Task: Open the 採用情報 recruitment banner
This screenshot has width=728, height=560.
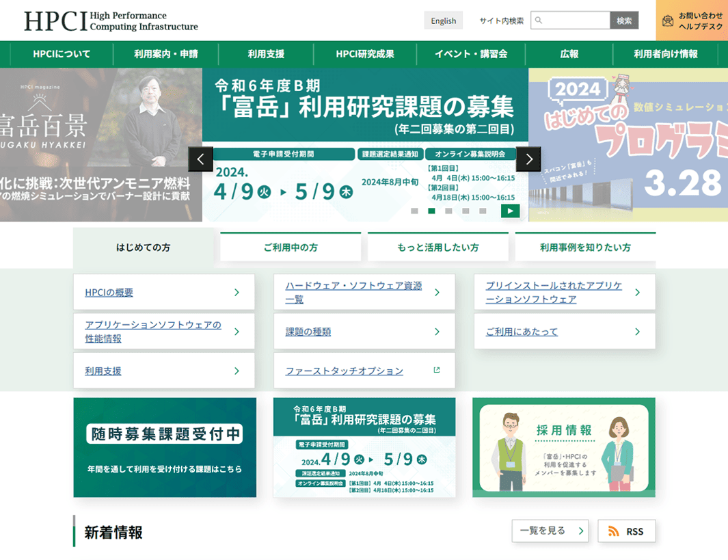Action: tap(564, 448)
